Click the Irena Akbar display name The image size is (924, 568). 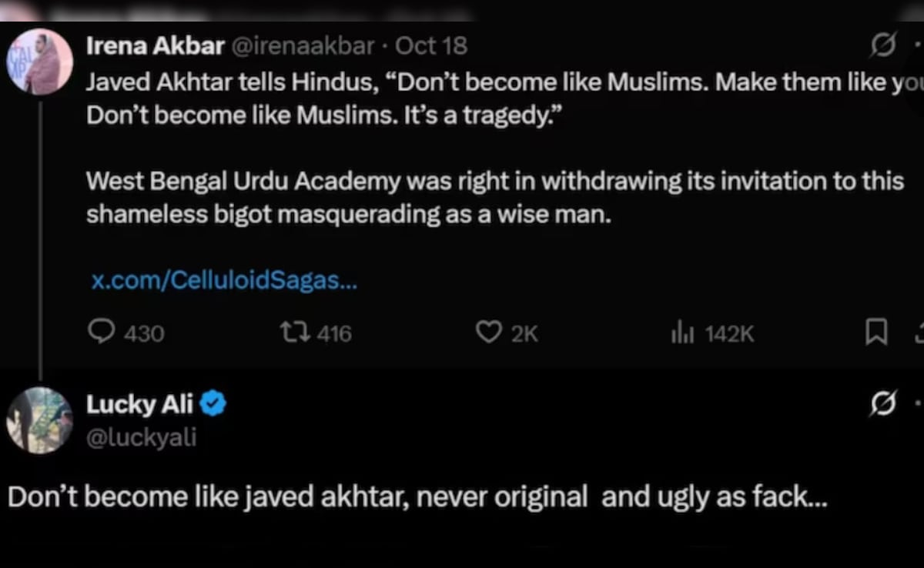click(156, 45)
